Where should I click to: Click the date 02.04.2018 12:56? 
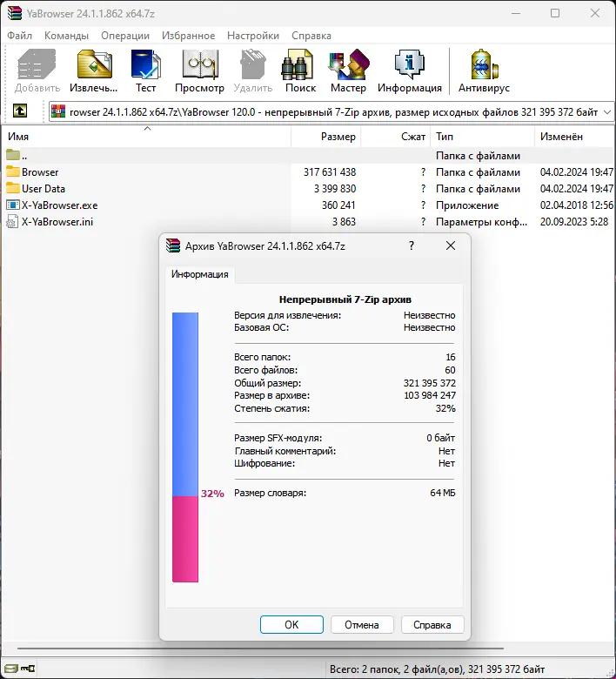pos(576,205)
